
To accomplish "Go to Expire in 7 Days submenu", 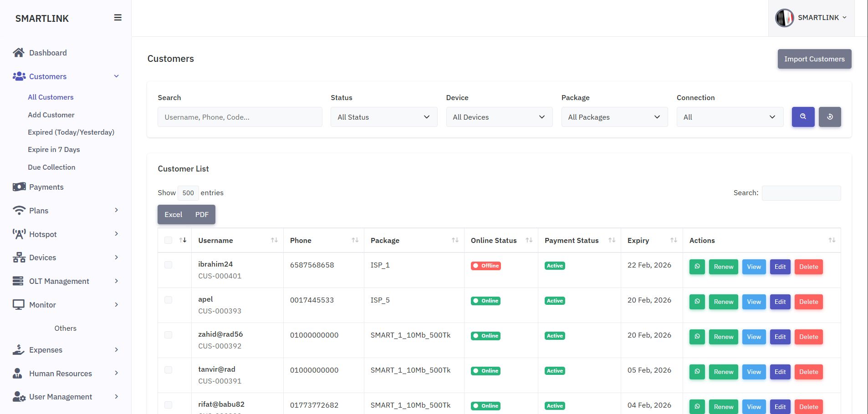I will coord(54,150).
